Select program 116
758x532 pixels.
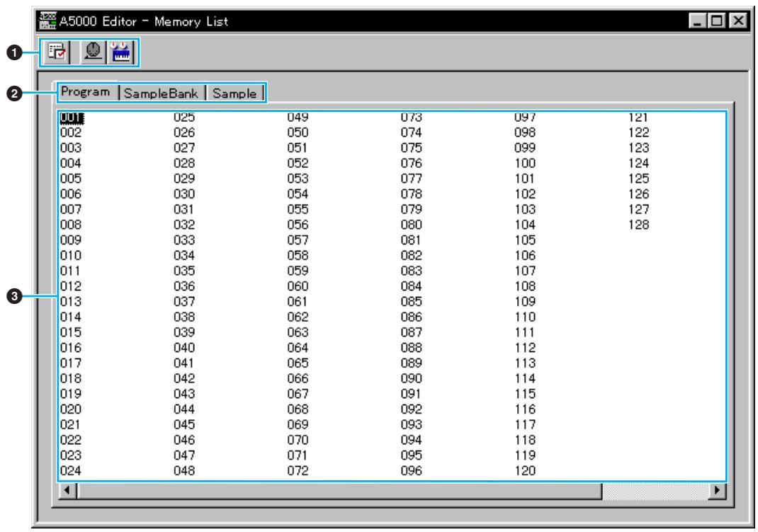525,409
